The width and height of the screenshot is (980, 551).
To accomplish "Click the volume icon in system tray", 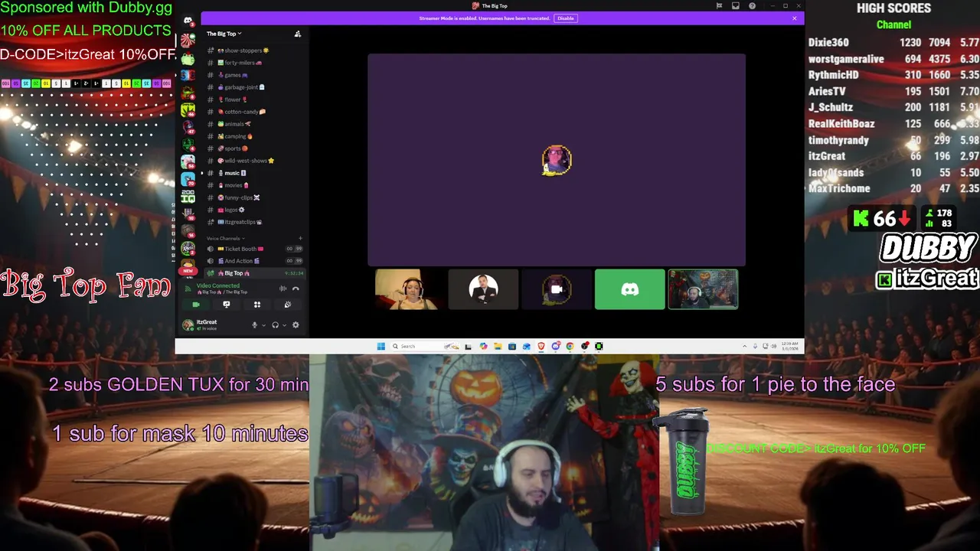I will click(773, 346).
